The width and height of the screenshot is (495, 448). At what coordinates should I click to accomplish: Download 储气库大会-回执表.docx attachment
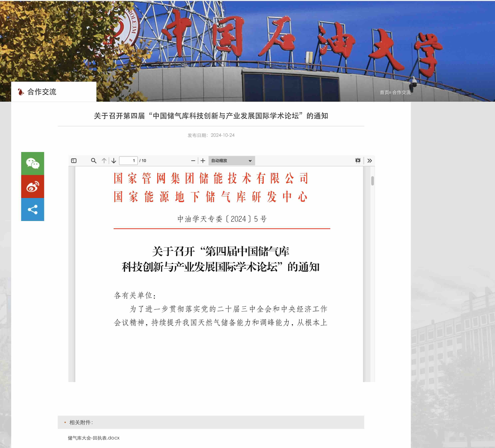(x=94, y=438)
